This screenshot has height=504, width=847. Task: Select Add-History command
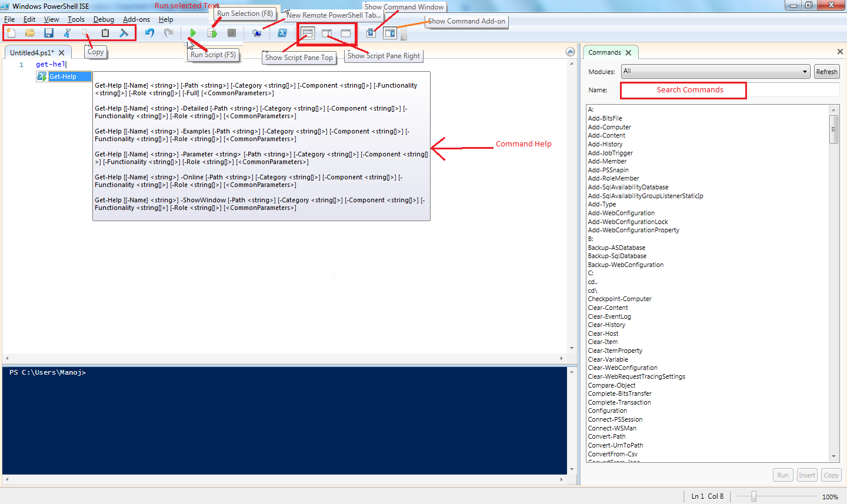(x=605, y=144)
